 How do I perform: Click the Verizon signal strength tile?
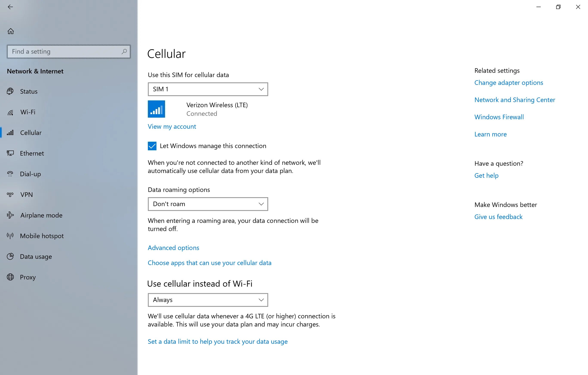[x=156, y=109]
